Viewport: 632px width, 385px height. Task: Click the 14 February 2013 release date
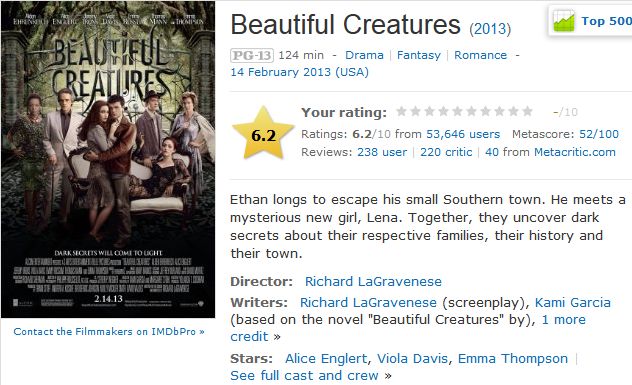click(x=299, y=72)
